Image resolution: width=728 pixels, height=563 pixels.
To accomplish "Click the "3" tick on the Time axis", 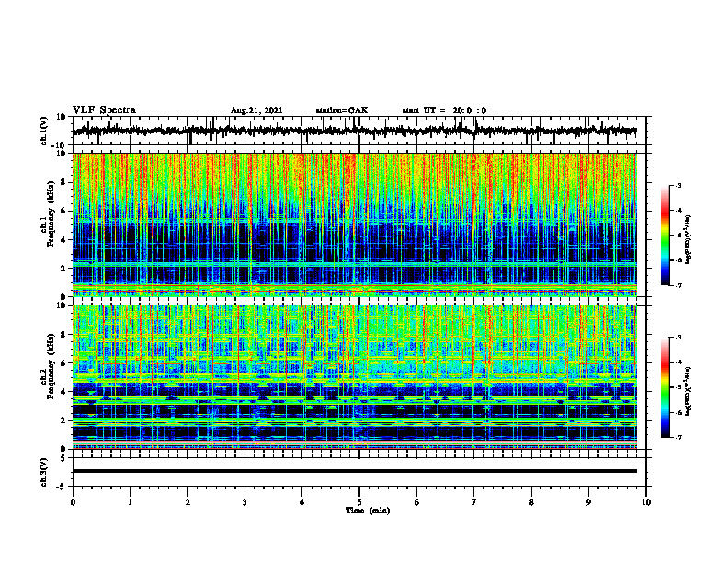I will (245, 502).
